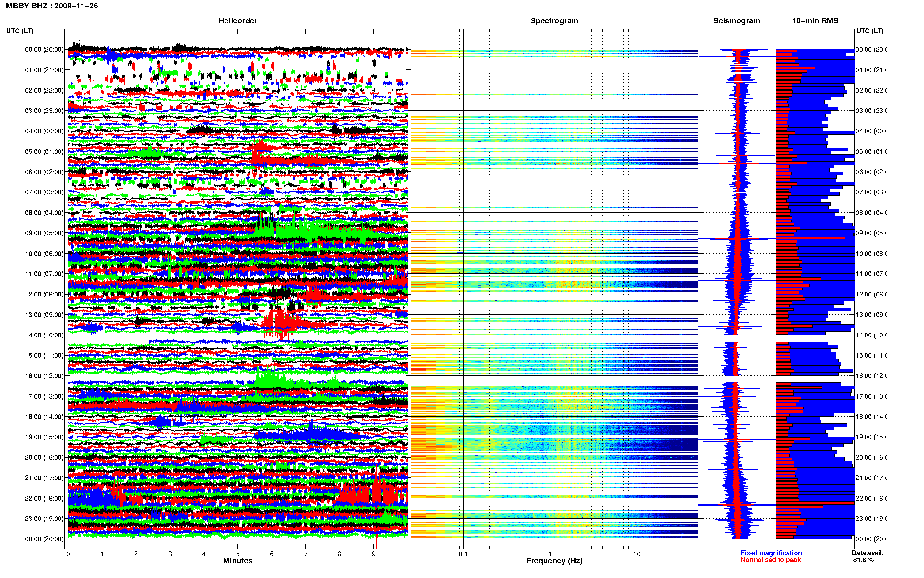Click the left time label 03:00 (23:00)
This screenshot has height=578, width=924.
tap(44, 111)
